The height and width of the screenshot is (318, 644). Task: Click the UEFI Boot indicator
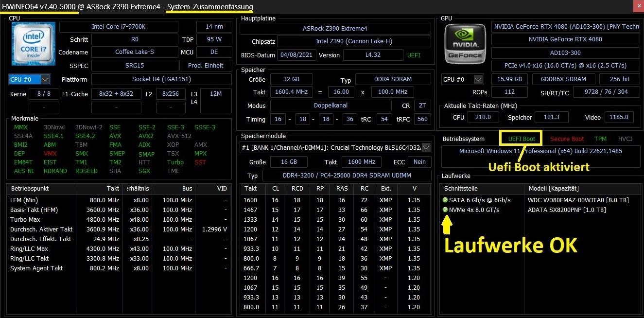click(522, 139)
